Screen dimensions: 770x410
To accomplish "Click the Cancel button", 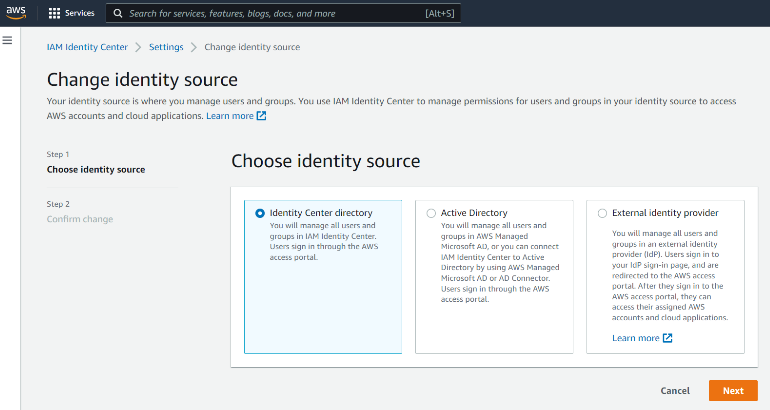I will [x=675, y=390].
